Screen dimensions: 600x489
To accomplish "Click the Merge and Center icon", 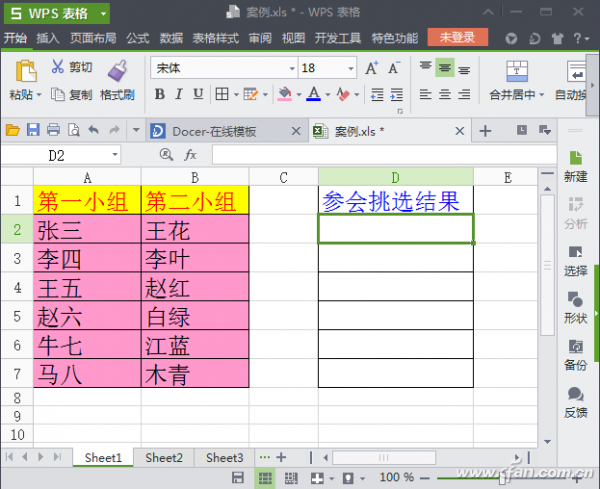I will coord(517,71).
